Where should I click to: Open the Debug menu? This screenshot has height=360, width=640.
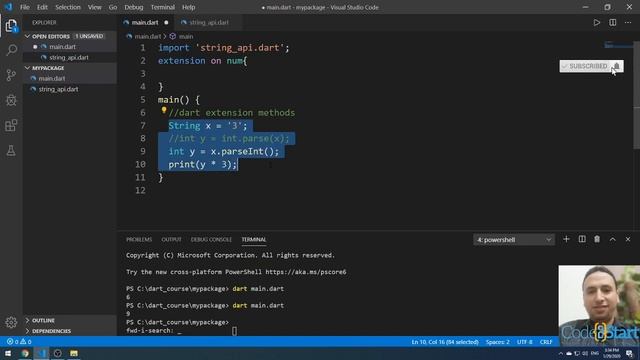[x=133, y=7]
